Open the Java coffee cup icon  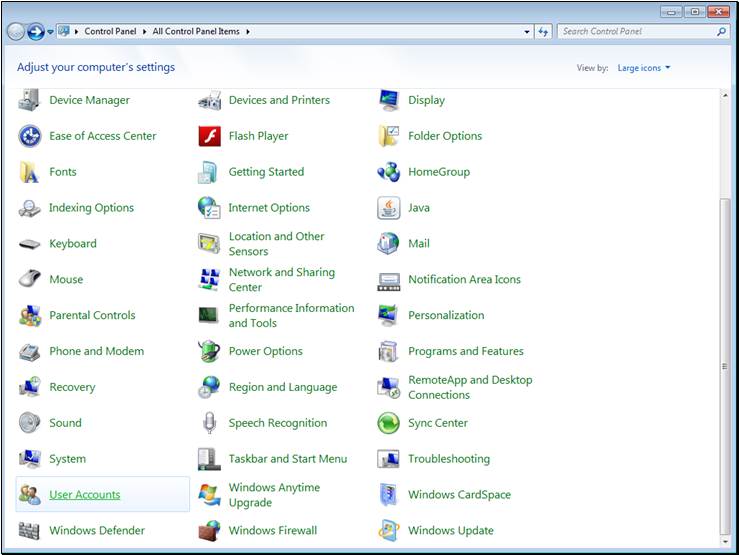(389, 208)
